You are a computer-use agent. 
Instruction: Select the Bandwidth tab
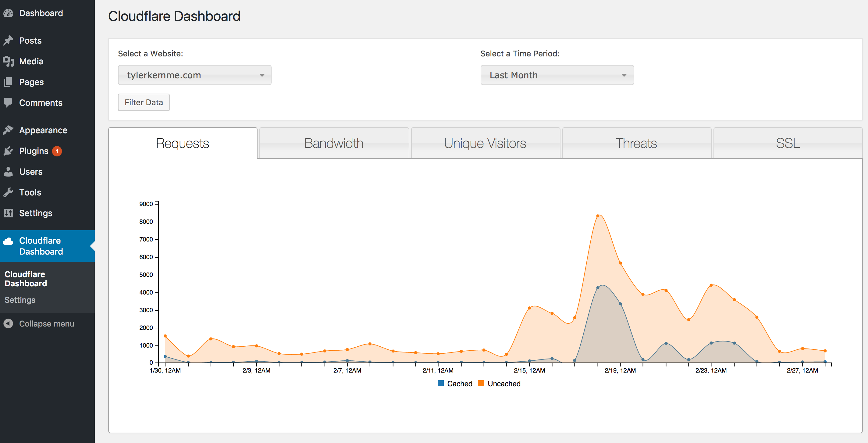[334, 144]
